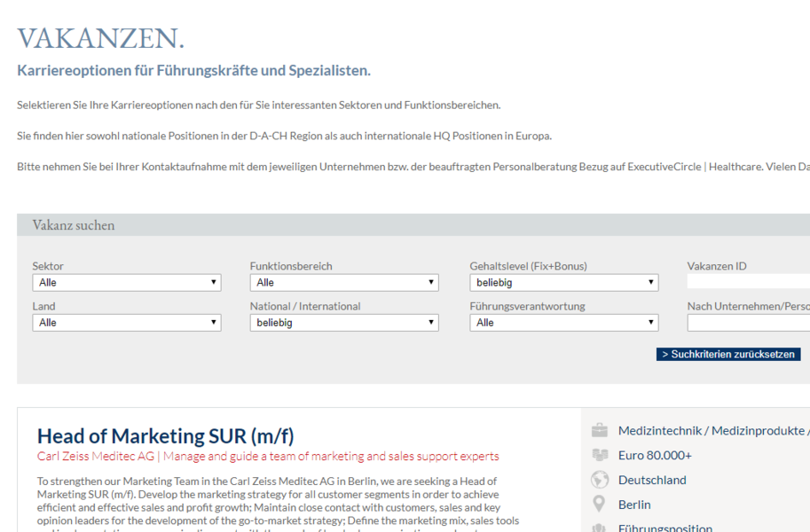The width and height of the screenshot is (810, 532).
Task: Expand the Funktionsbereich dropdown
Action: point(344,283)
